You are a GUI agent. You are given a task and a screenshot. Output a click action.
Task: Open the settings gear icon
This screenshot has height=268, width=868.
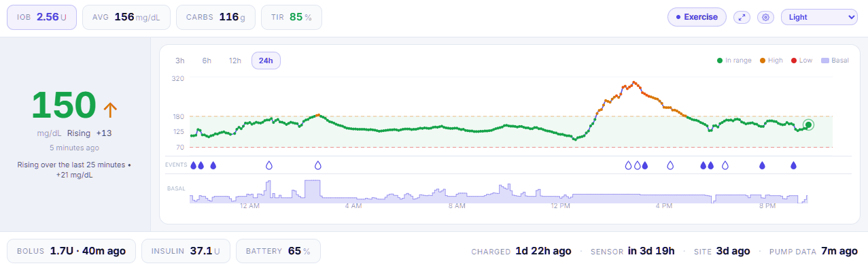tap(766, 17)
